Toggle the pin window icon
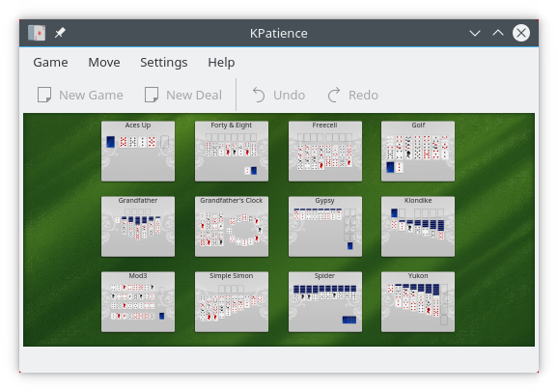The image size is (558, 392). [x=60, y=33]
